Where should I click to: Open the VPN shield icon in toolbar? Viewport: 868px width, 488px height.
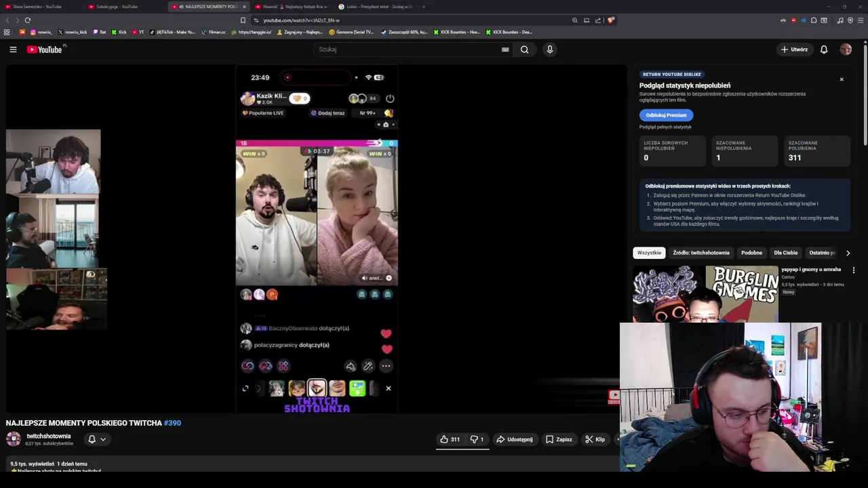(850, 20)
